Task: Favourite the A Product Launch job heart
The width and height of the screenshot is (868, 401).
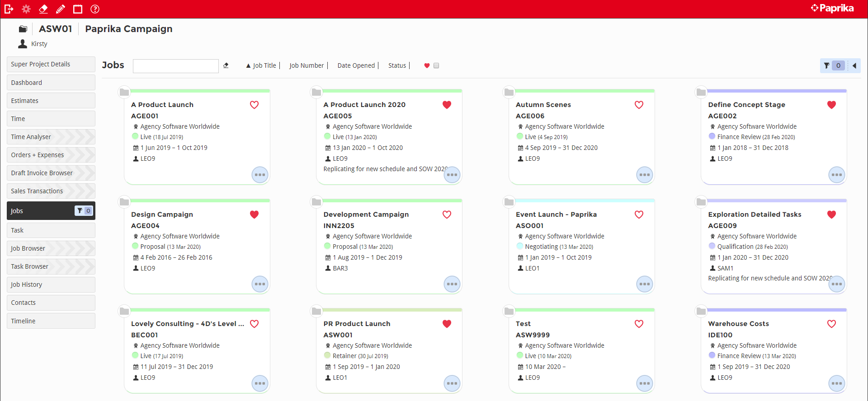Action: 255,105
